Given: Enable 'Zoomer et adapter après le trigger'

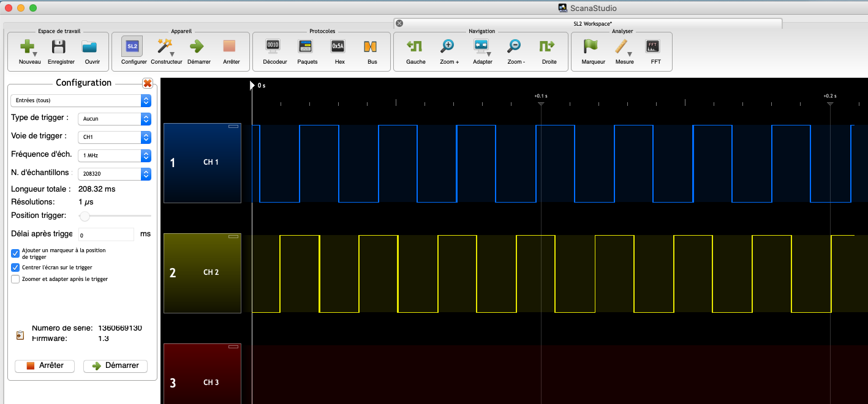Looking at the screenshot, I should point(15,279).
